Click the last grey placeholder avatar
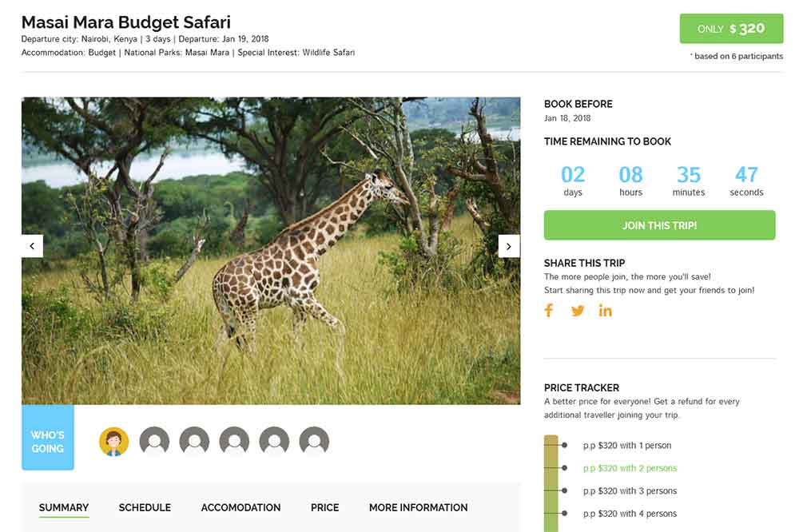799x532 pixels. [x=314, y=441]
